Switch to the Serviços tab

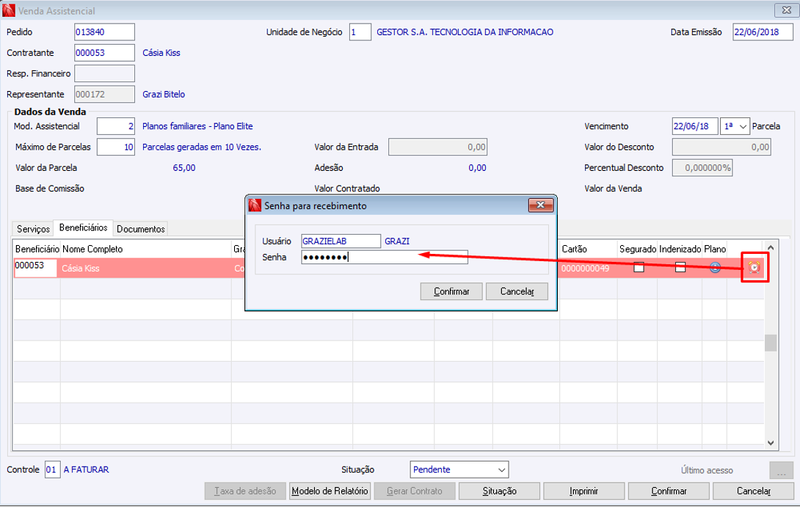[x=33, y=229]
